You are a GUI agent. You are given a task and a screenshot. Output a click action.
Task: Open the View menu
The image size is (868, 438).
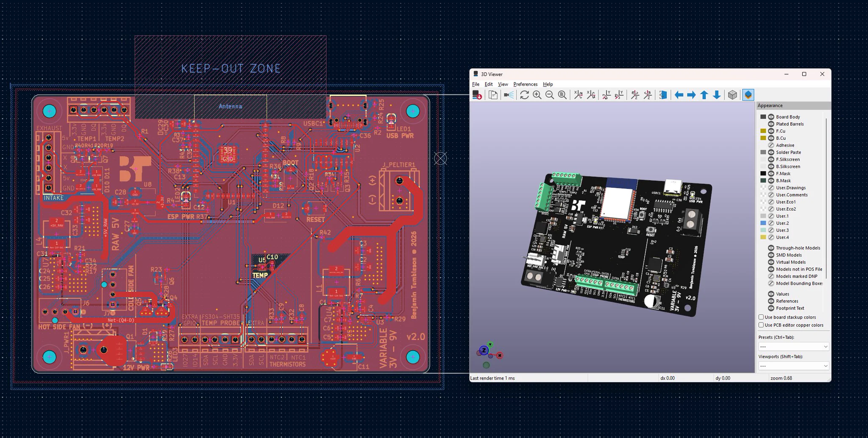point(503,84)
